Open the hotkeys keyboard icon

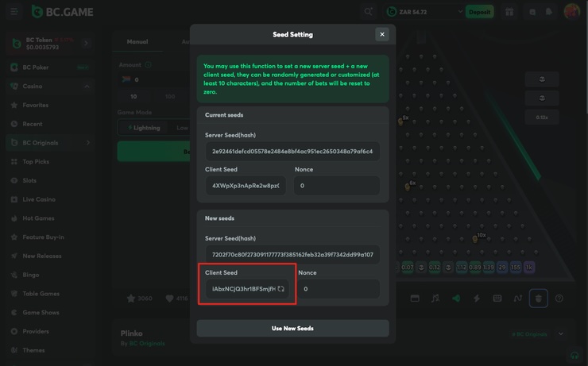pyautogui.click(x=497, y=299)
